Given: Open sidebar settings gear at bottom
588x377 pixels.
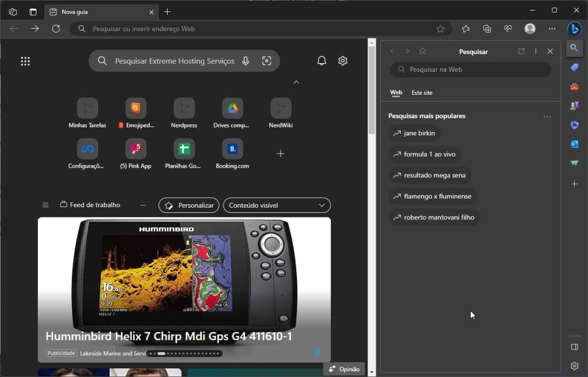Looking at the screenshot, I should (574, 366).
